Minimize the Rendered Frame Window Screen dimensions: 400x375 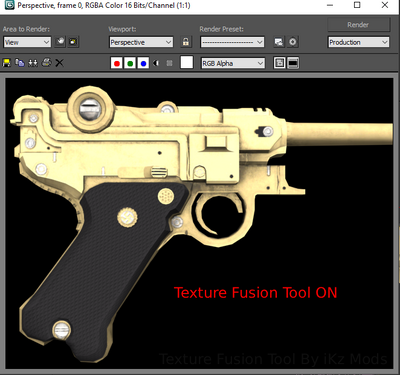[330, 5]
